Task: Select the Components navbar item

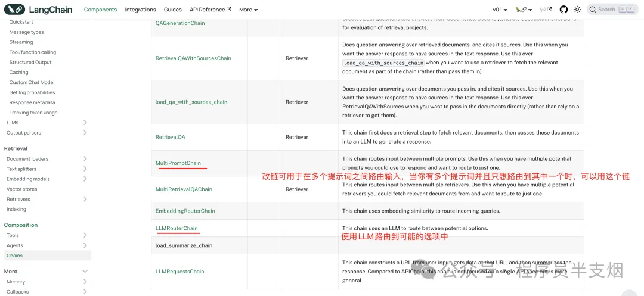Action: pyautogui.click(x=100, y=10)
